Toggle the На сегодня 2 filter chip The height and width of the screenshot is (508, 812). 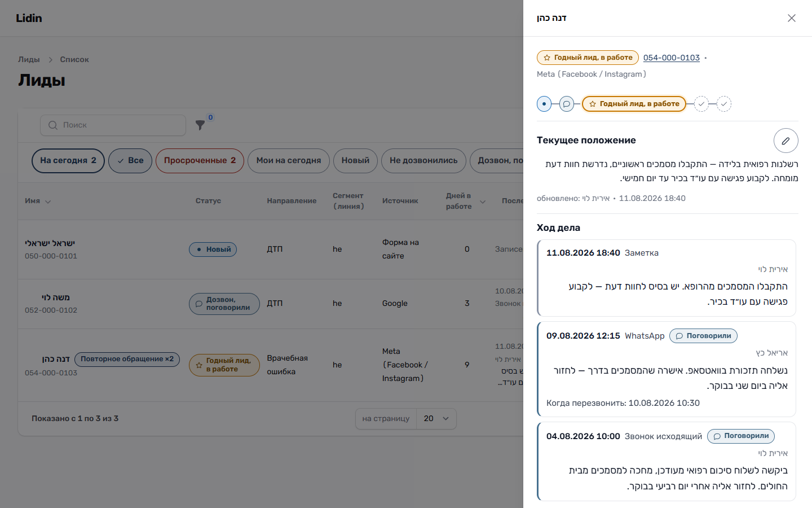68,161
